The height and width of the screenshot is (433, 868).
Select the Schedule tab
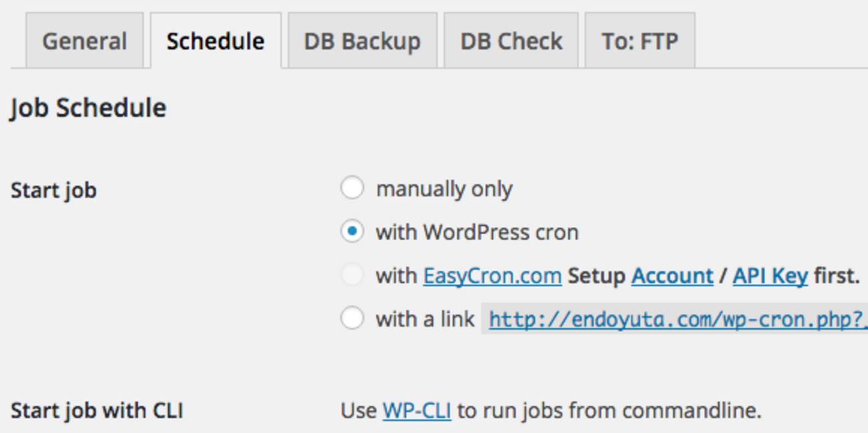215,41
